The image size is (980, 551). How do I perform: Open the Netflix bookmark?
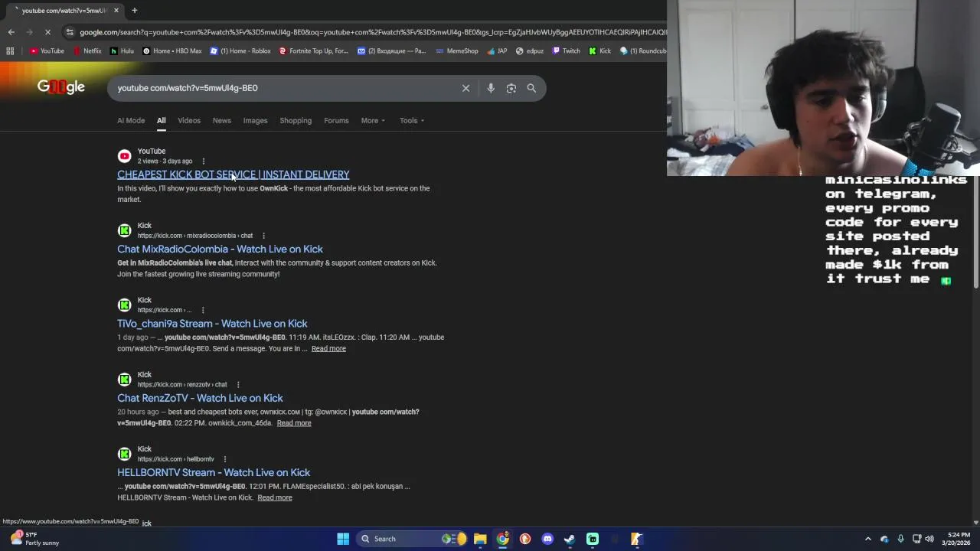[87, 51]
